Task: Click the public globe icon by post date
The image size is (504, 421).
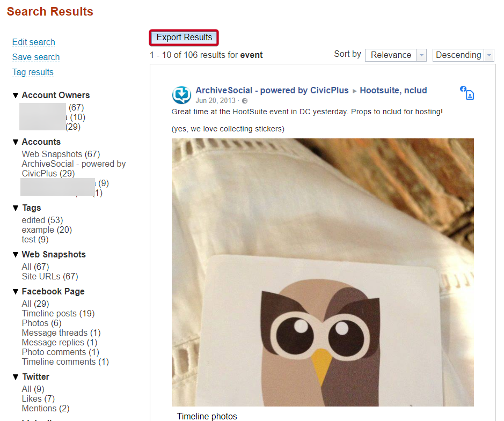Action: point(245,101)
